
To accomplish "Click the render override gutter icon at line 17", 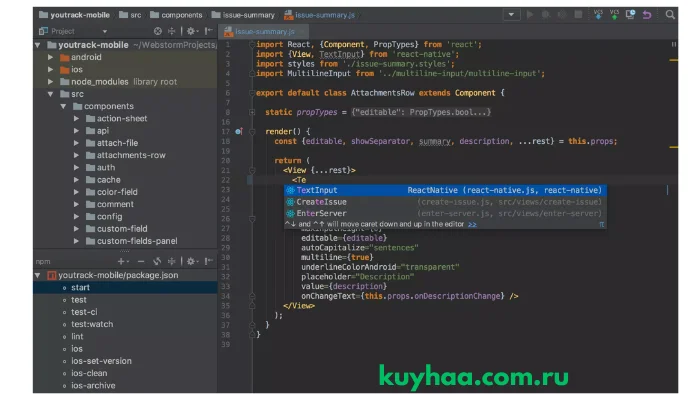I will pos(239,131).
